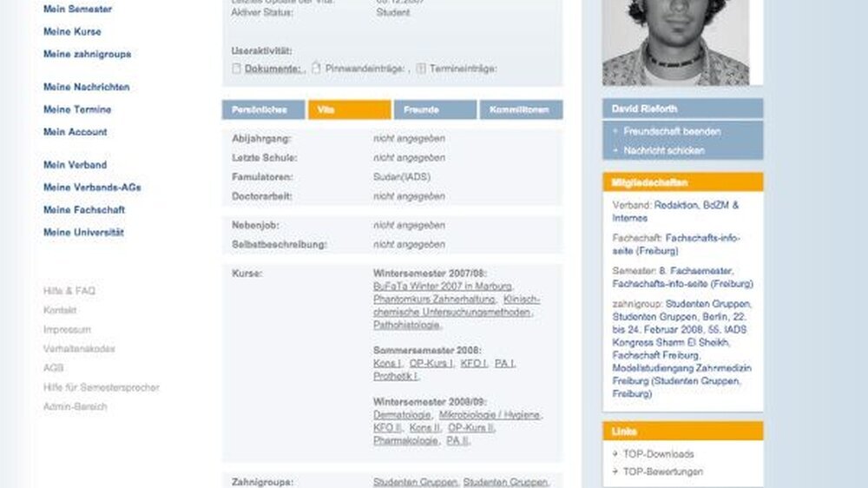This screenshot has width=868, height=488.
Task: Open Hilfe & FAQ
Action: coord(69,291)
